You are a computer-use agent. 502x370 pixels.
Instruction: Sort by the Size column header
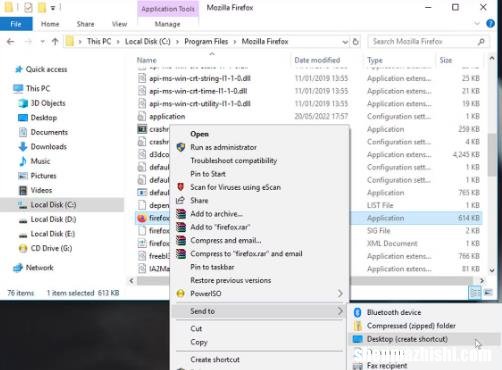(x=446, y=60)
